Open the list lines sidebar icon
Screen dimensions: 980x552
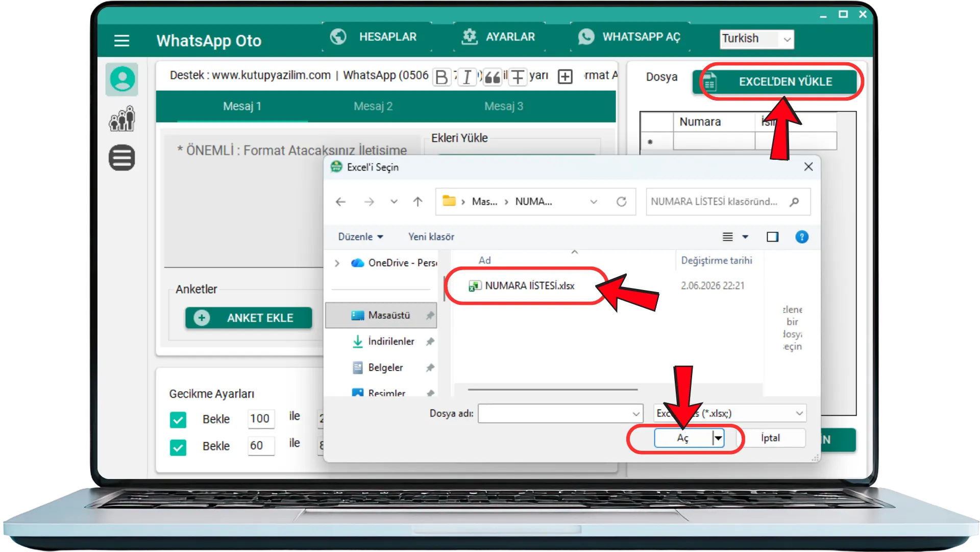122,158
